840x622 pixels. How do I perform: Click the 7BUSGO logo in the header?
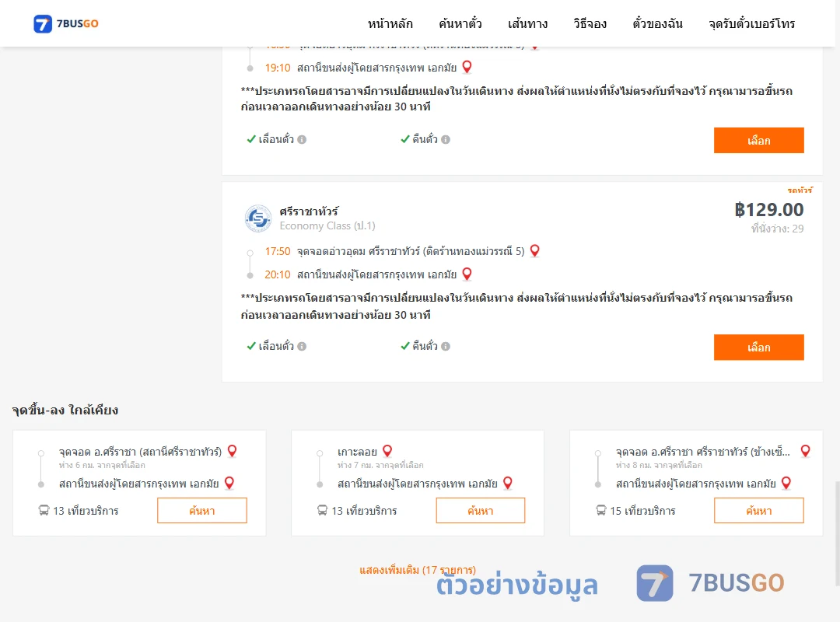66,23
